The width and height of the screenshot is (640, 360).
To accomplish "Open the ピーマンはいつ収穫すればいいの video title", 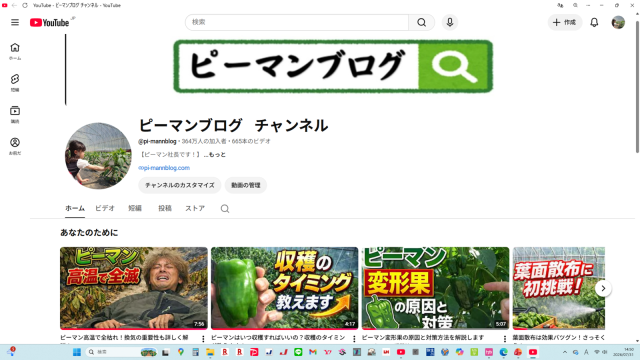I will 278,338.
